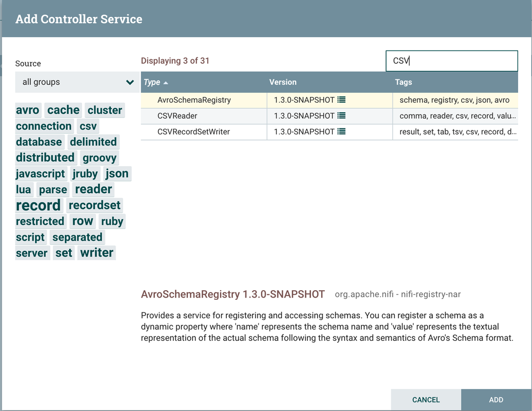
Task: Click the Version column header
Action: click(x=283, y=83)
